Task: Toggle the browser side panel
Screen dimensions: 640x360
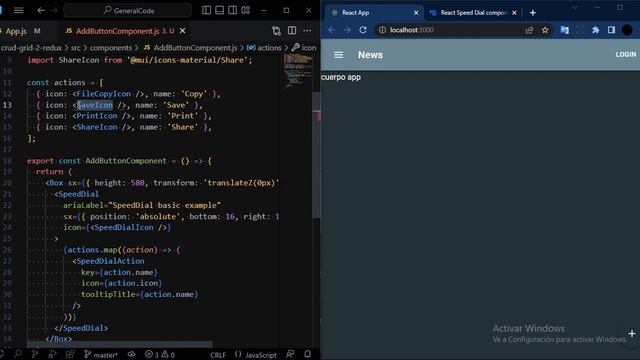Action: tap(611, 30)
